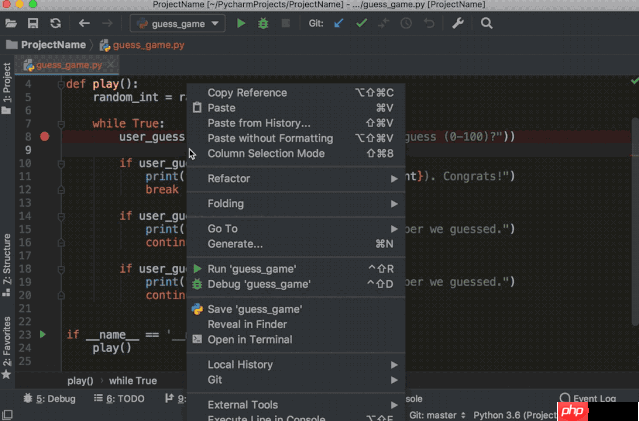The height and width of the screenshot is (421, 639).
Task: Click the Git compare branches icon
Action: [x=383, y=23]
